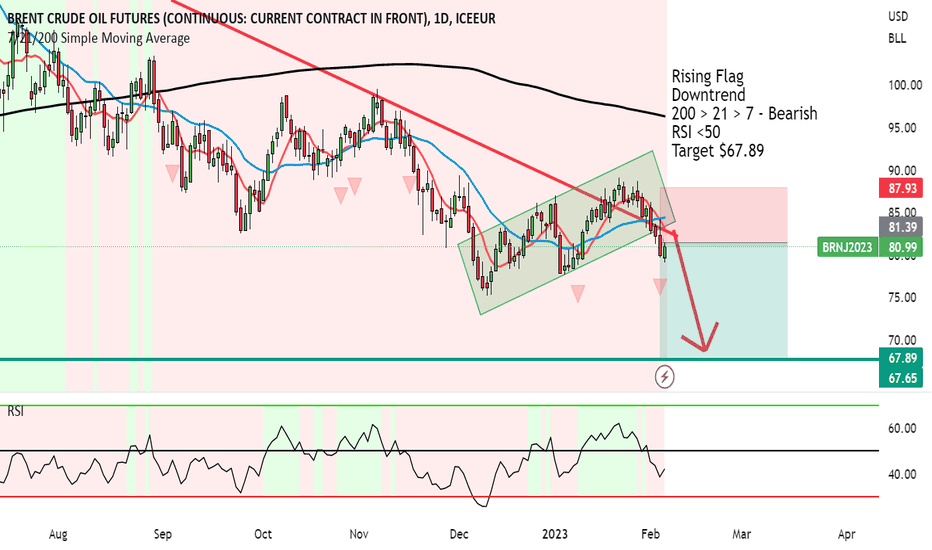Image resolution: width=932 pixels, height=550 pixels.
Task: Click the 'Downtrend' annotation text
Action: (708, 95)
